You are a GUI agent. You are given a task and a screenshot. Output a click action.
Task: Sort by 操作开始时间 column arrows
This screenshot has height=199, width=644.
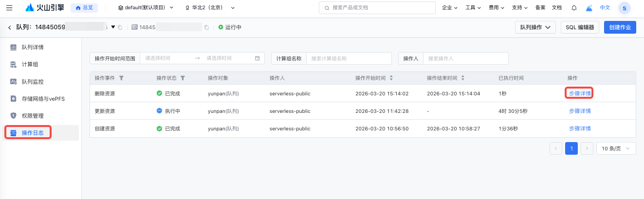point(391,78)
